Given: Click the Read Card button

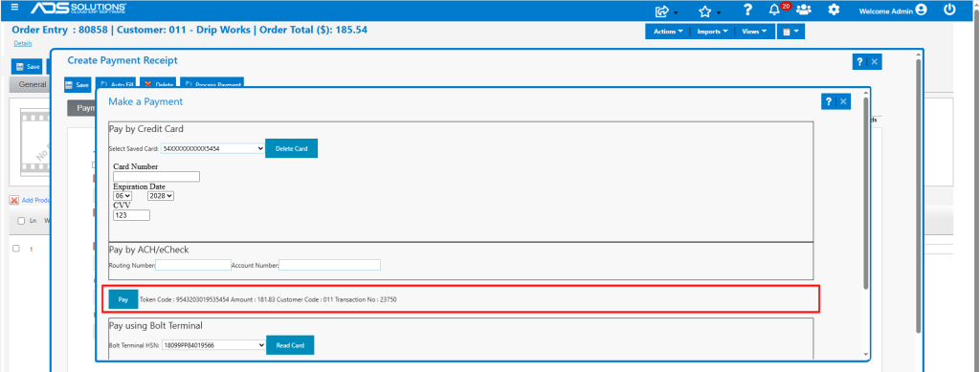Looking at the screenshot, I should click(290, 345).
